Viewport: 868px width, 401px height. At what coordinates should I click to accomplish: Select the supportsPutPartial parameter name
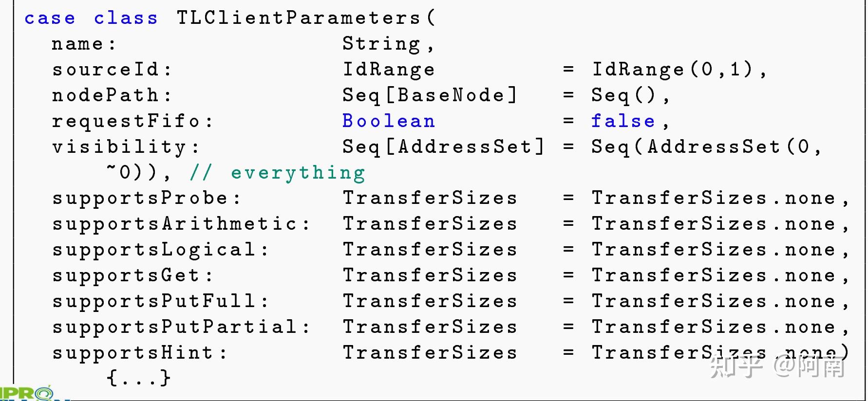pyautogui.click(x=174, y=327)
